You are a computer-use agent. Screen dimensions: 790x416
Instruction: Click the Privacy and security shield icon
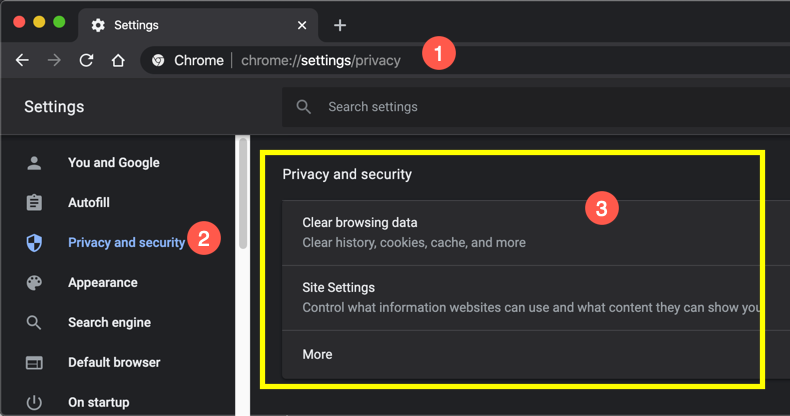coord(34,243)
